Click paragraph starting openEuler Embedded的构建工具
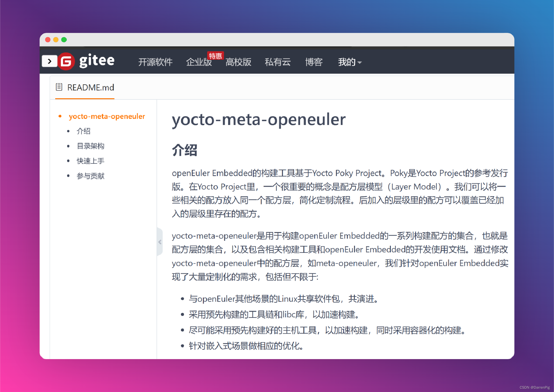This screenshot has height=392, width=554. point(340,194)
